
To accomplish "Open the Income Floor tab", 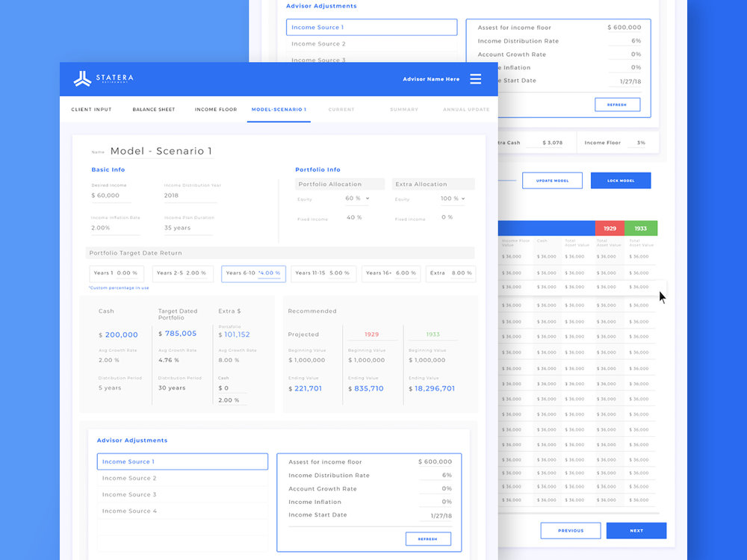I will [216, 110].
